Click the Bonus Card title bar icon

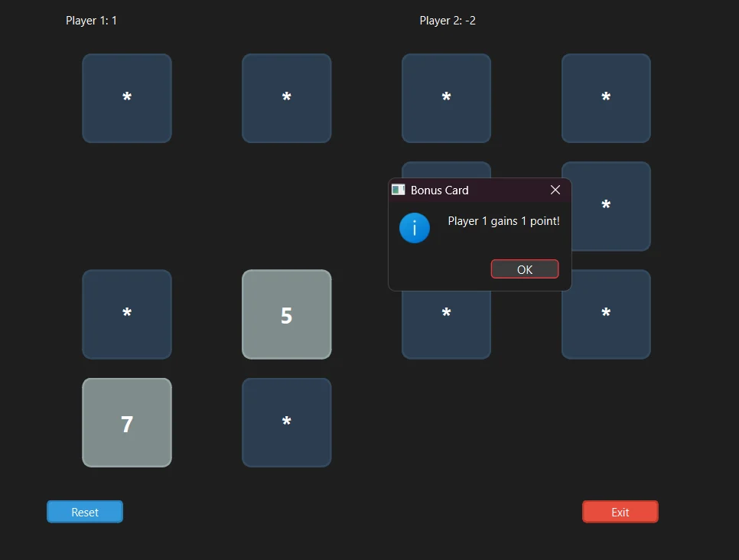[x=398, y=190]
